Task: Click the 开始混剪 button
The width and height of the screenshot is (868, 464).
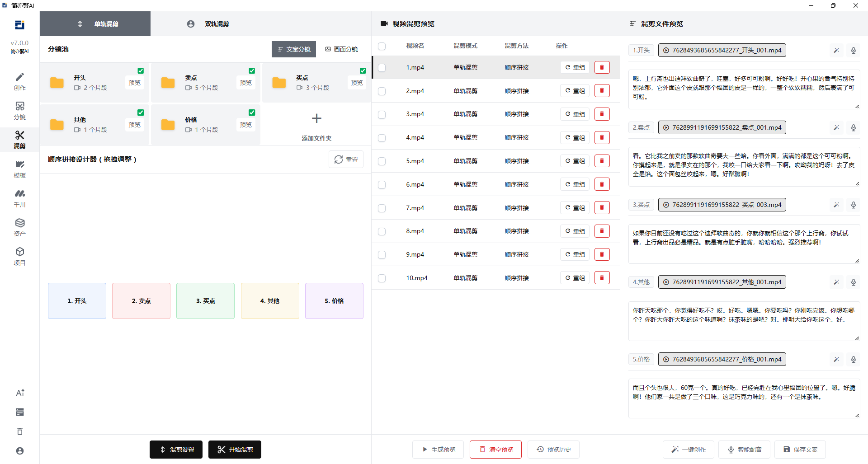Action: [x=235, y=450]
